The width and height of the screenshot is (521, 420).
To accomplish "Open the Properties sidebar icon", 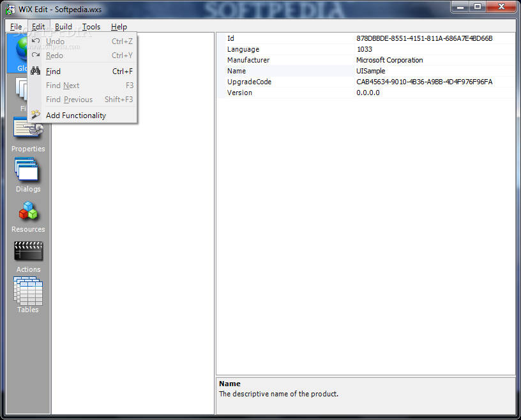I will [28, 128].
